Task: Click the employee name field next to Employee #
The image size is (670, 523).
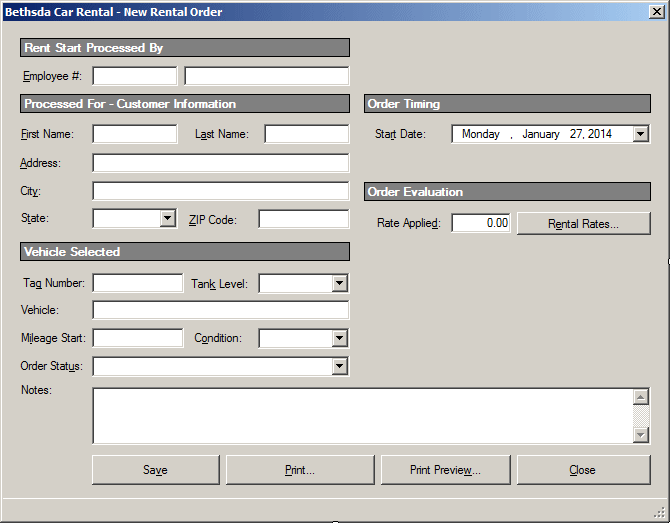Action: click(267, 76)
